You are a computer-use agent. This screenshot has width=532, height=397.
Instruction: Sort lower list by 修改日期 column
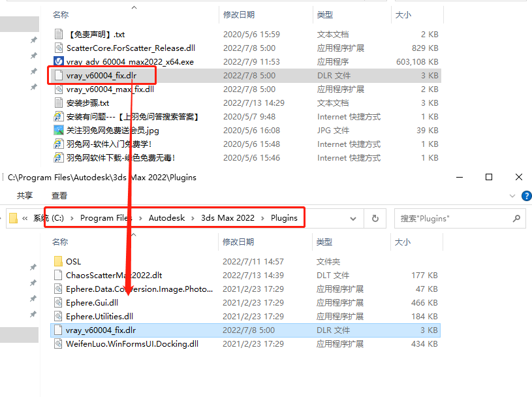[x=238, y=242]
